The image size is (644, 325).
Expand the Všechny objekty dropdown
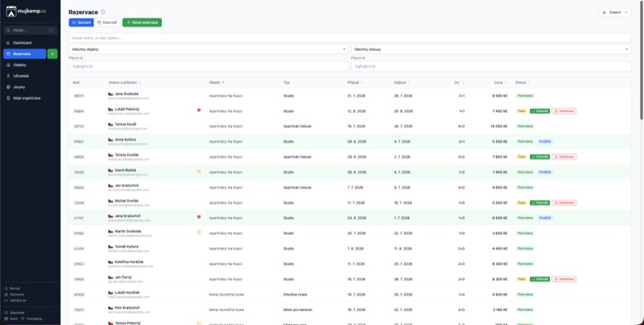pos(209,49)
